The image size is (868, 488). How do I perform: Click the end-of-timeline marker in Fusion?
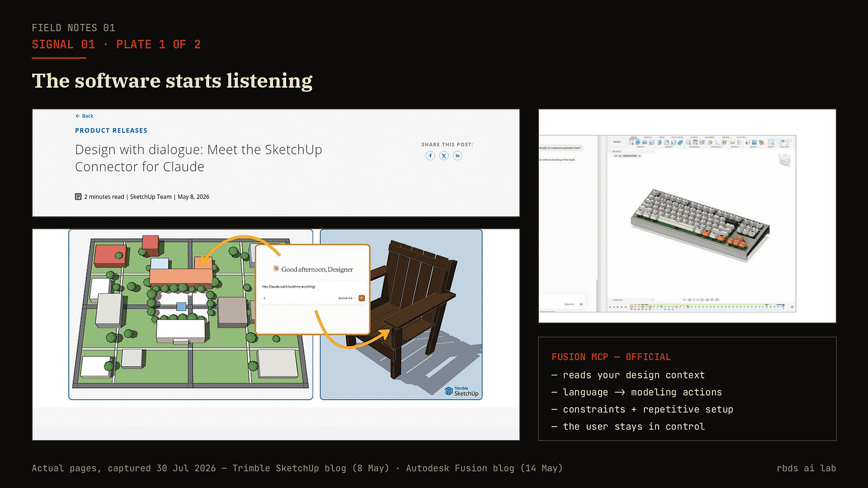click(x=783, y=307)
